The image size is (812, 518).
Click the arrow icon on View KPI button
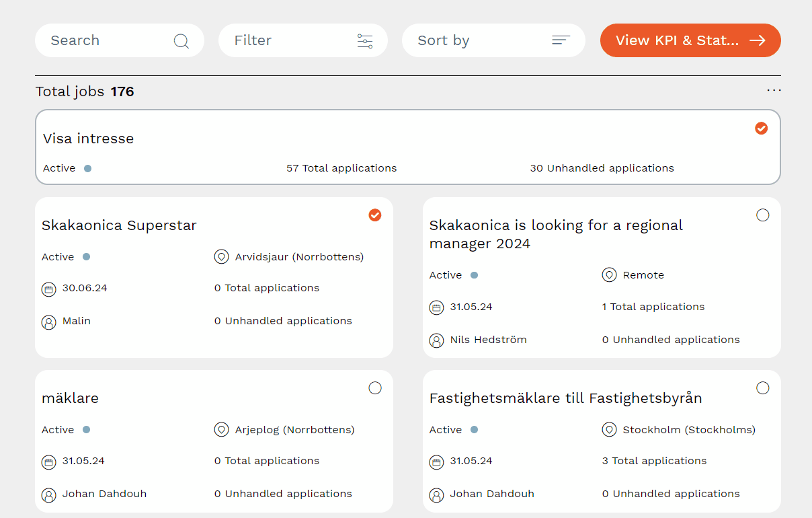click(x=758, y=40)
